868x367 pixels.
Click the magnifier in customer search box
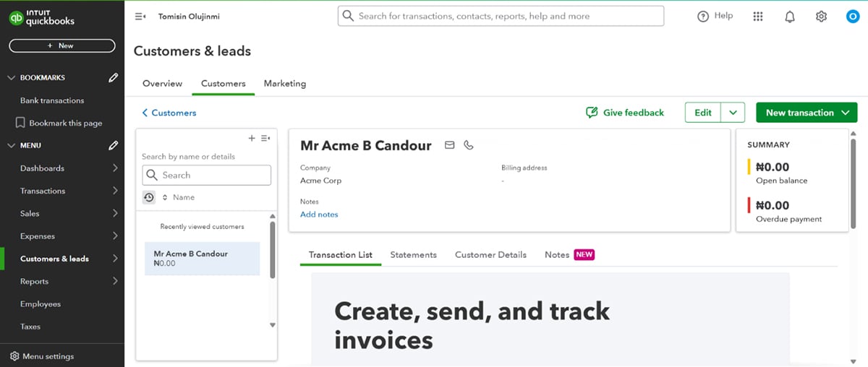pos(152,175)
